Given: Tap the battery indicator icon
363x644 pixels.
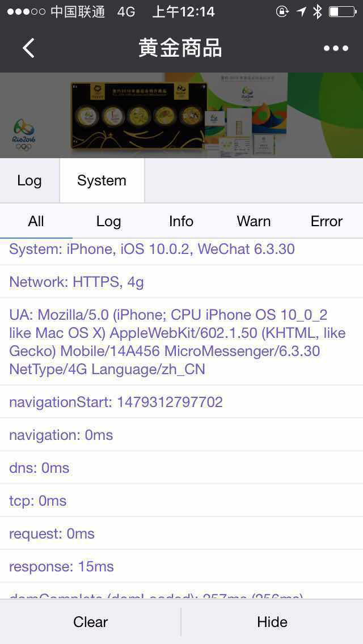Looking at the screenshot, I should (343, 12).
